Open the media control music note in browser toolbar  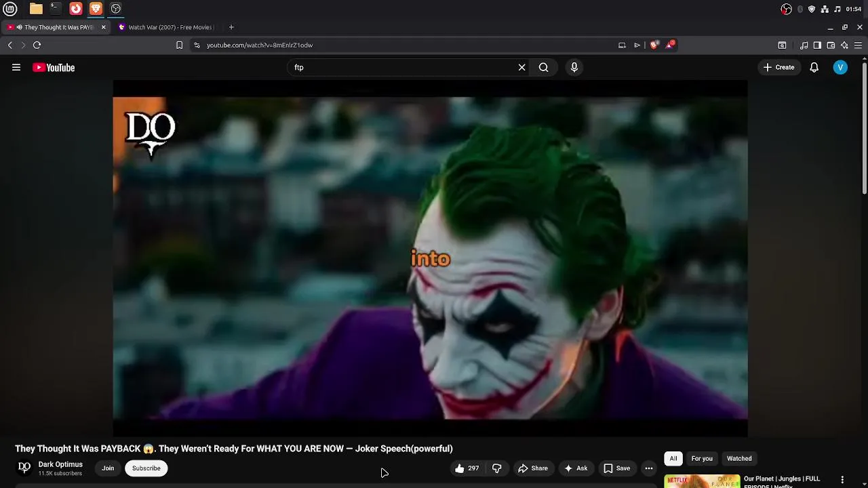[x=804, y=45]
